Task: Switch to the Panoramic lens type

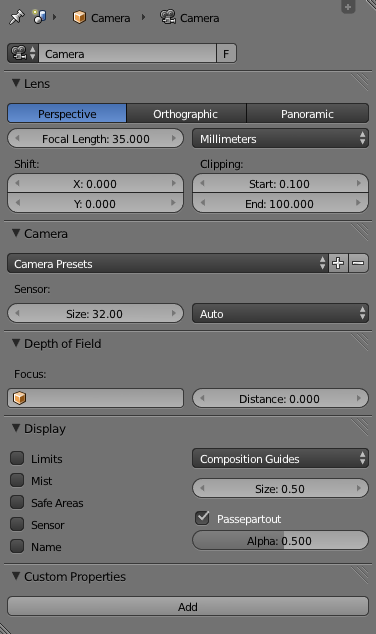Action: 307,114
